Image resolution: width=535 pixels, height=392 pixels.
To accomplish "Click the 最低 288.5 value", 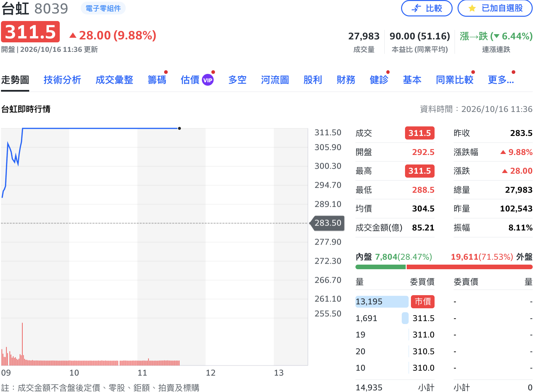I will point(423,190).
